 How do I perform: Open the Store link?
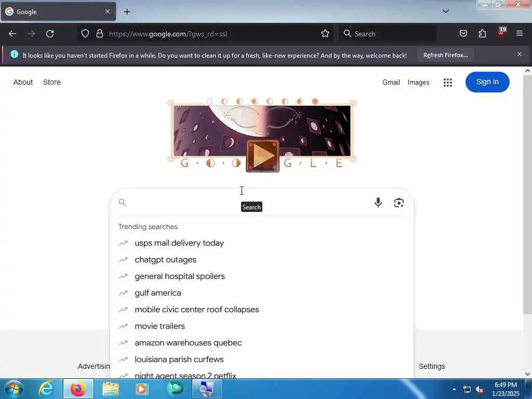[52, 82]
